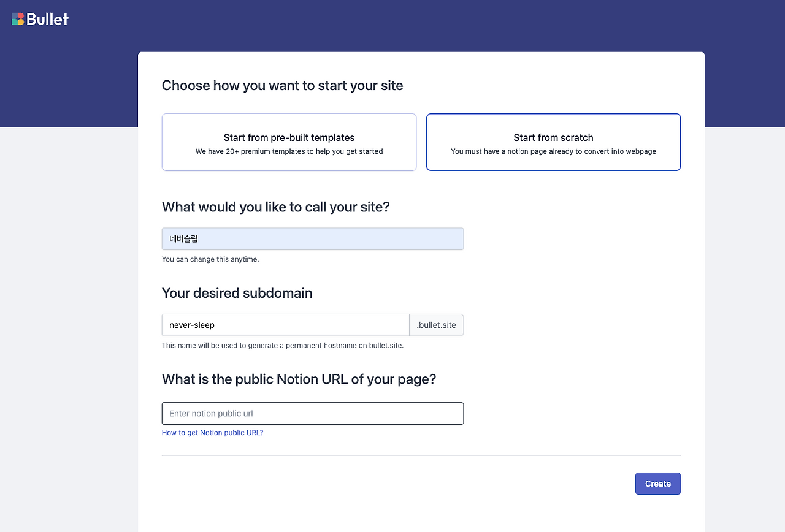Click the public Notion URL question label
The image size is (785, 532).
coord(299,379)
